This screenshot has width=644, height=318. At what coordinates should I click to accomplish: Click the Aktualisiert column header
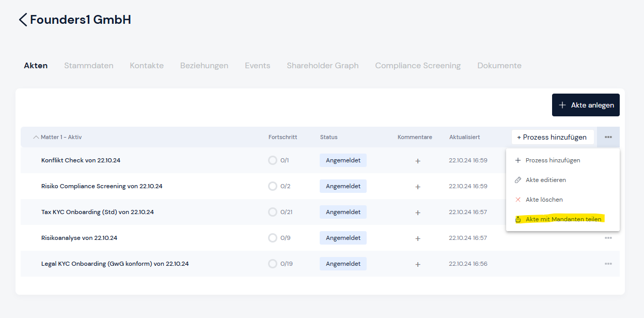464,137
